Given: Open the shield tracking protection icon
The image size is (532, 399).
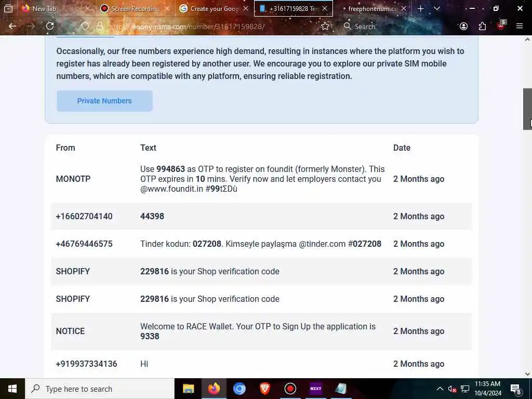Looking at the screenshot, I should (85, 26).
